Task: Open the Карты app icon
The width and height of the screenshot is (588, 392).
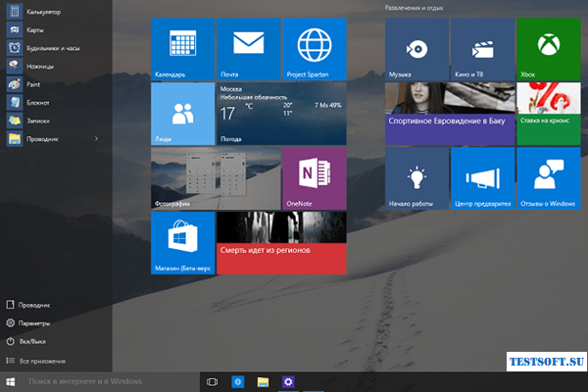Action: [x=15, y=29]
